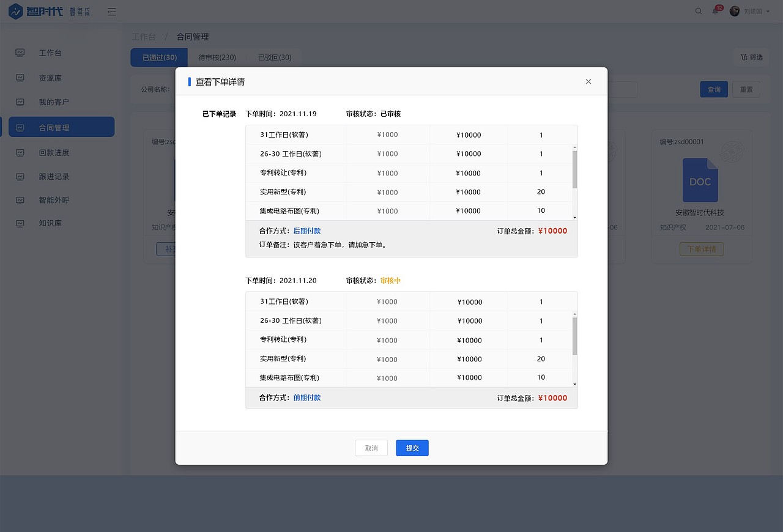This screenshot has width=783, height=532.
Task: Open notifications via the bell with 12 badge
Action: point(714,11)
